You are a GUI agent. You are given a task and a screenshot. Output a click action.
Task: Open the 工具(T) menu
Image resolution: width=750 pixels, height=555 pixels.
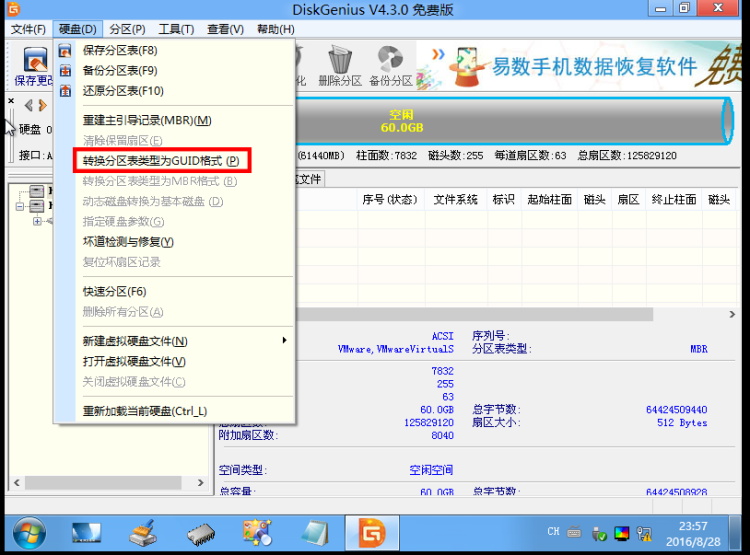pos(176,30)
